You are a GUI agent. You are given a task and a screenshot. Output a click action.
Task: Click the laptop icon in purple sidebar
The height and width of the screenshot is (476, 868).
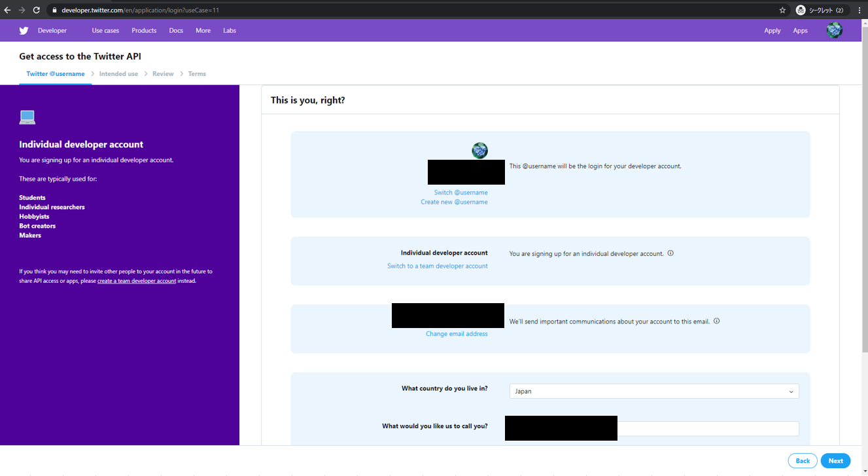(x=27, y=117)
